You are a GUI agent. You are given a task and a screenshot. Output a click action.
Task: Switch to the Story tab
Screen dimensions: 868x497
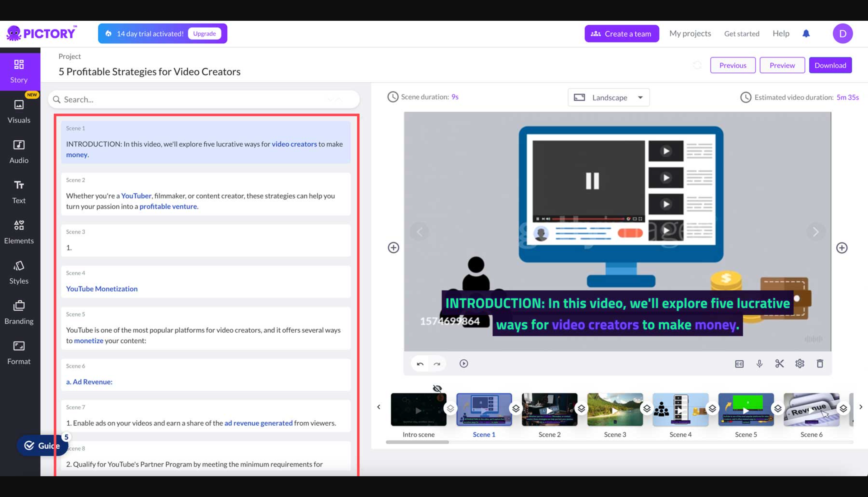click(19, 71)
